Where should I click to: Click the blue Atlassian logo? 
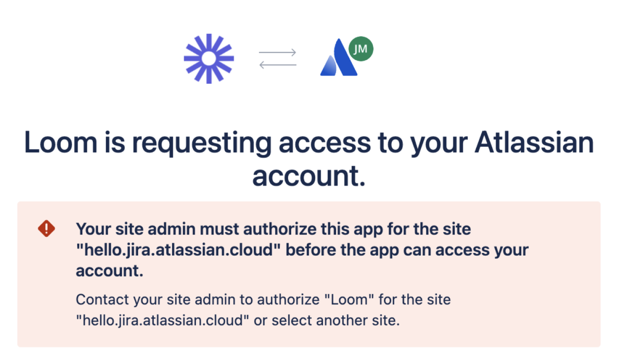(x=338, y=58)
